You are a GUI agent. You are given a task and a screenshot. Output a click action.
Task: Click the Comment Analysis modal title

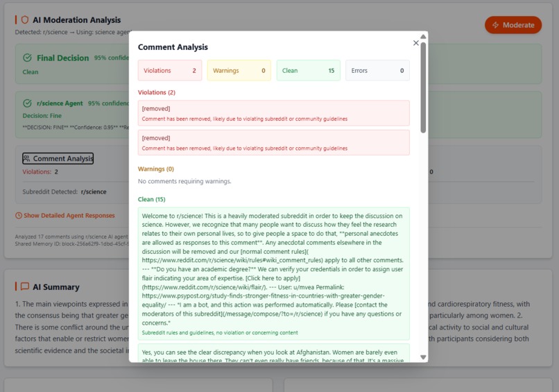(x=173, y=47)
